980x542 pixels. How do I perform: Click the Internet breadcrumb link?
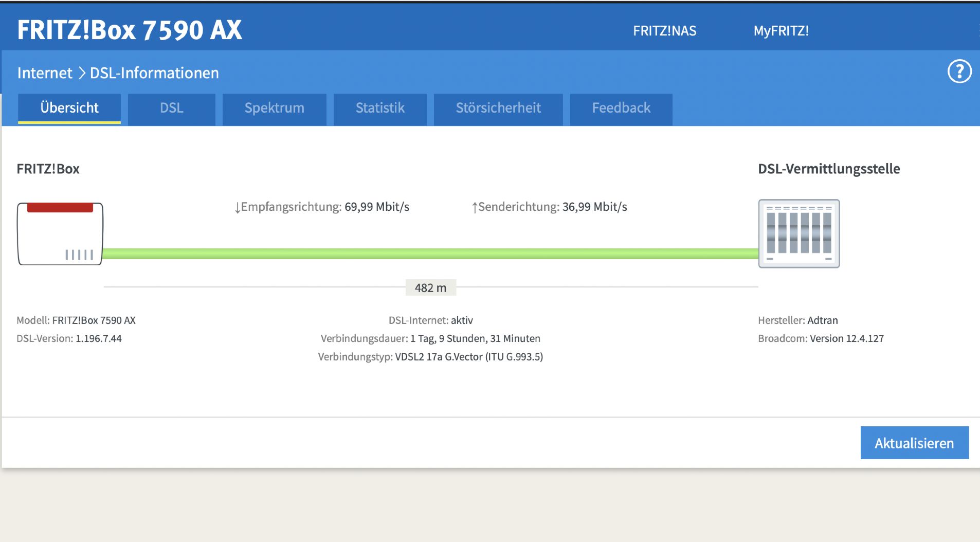click(45, 73)
